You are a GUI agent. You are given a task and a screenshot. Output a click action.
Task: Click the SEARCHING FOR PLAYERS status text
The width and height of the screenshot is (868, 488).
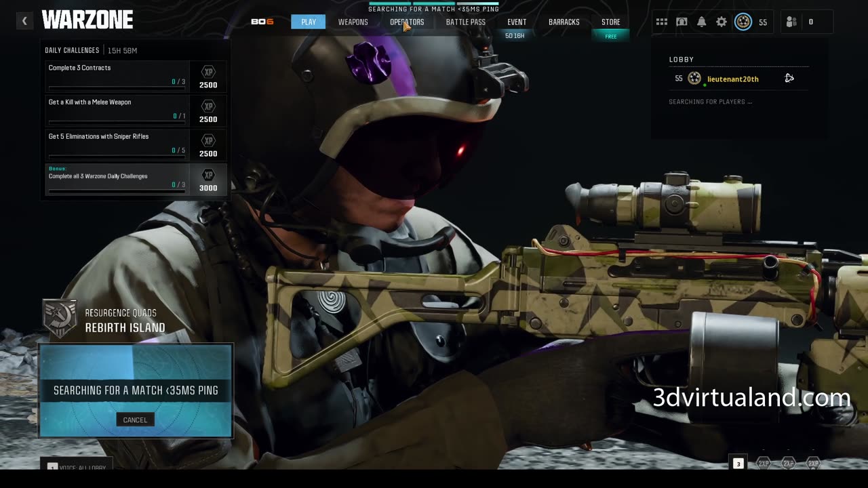(711, 102)
